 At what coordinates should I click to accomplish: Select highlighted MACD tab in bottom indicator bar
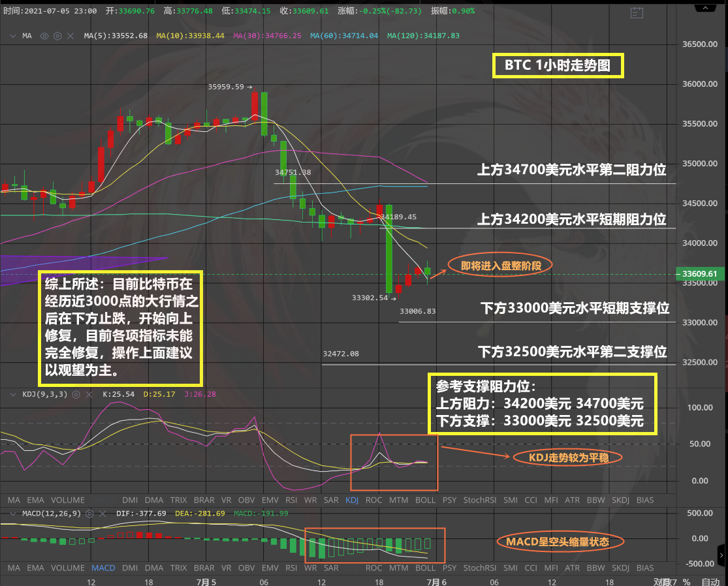tap(103, 568)
